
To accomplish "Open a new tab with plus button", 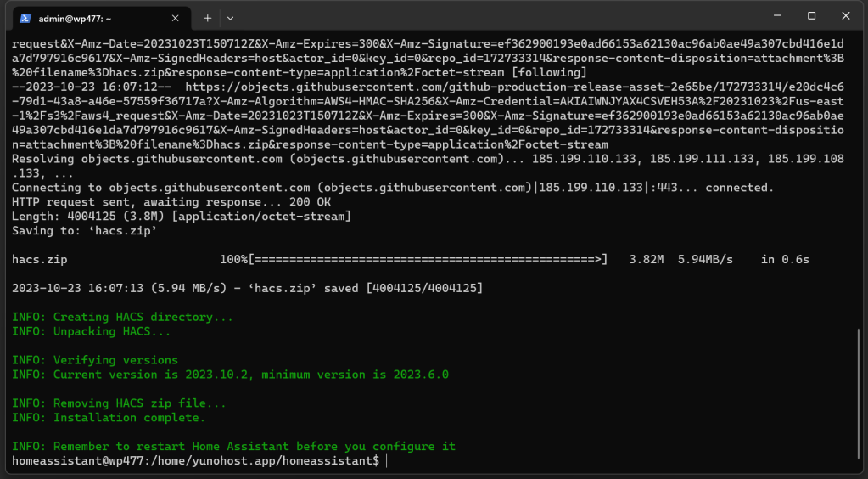I will pyautogui.click(x=208, y=17).
